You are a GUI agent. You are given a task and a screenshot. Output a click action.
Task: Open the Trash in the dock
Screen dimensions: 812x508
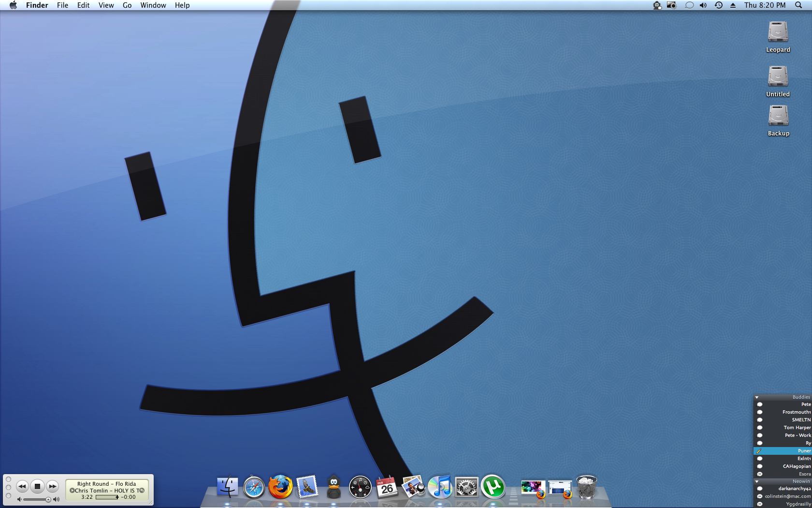(x=587, y=487)
